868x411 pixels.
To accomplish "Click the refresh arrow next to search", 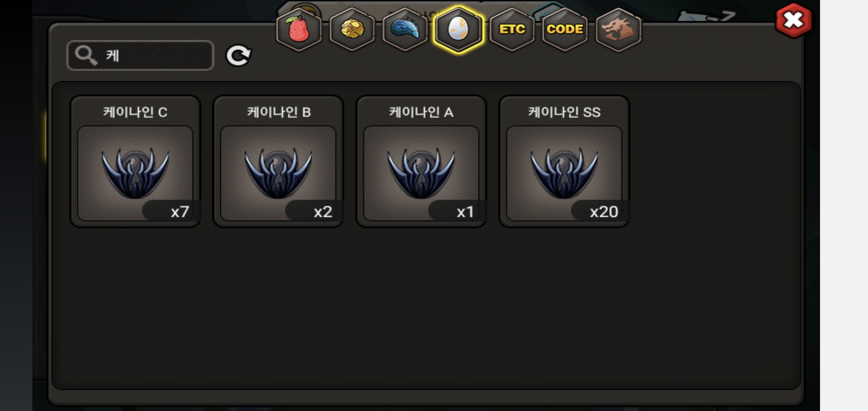I will [x=238, y=56].
